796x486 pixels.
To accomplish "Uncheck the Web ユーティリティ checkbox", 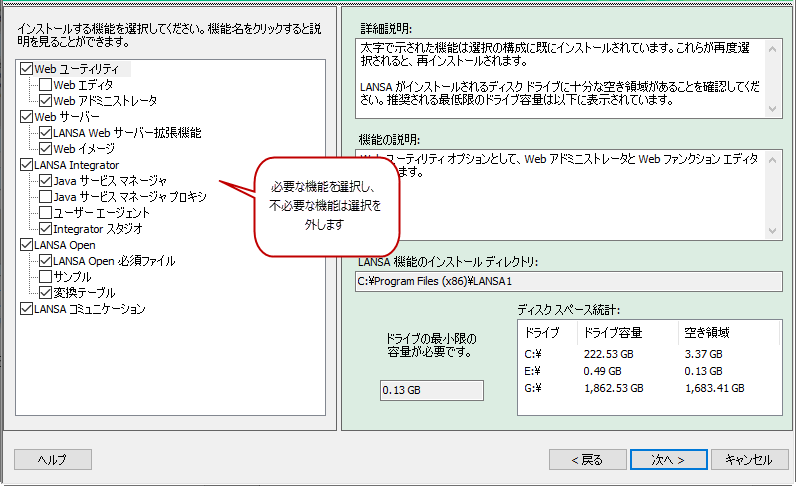I will (x=26, y=69).
